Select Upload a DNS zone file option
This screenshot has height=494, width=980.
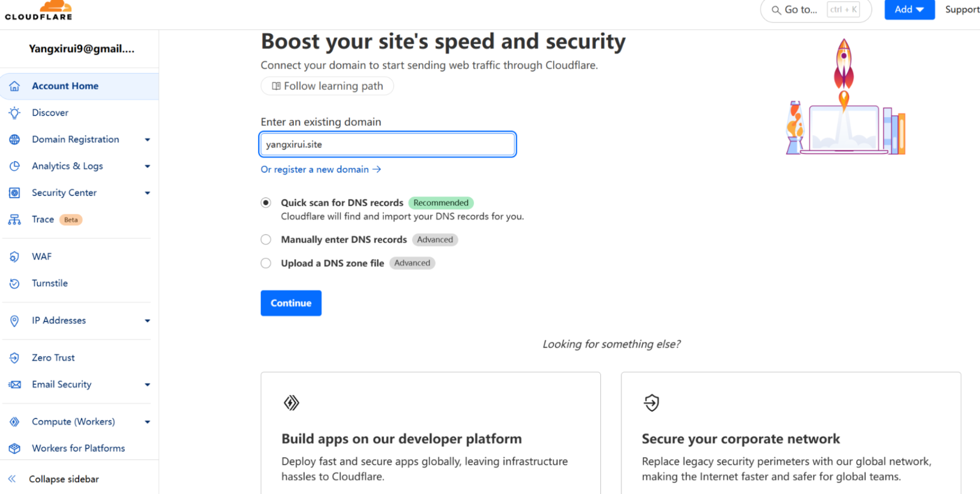266,263
